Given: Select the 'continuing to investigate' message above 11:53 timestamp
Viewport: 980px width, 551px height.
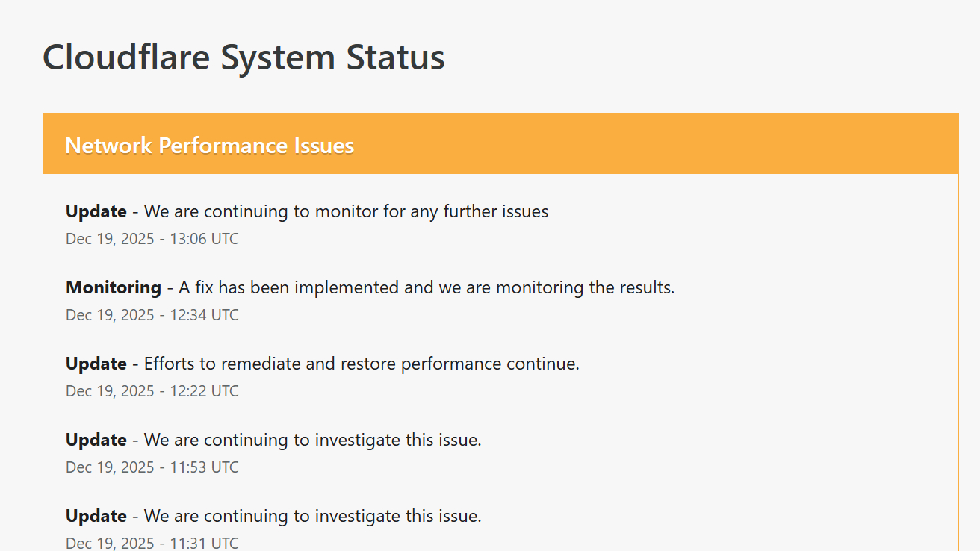Looking at the screenshot, I should coord(312,440).
